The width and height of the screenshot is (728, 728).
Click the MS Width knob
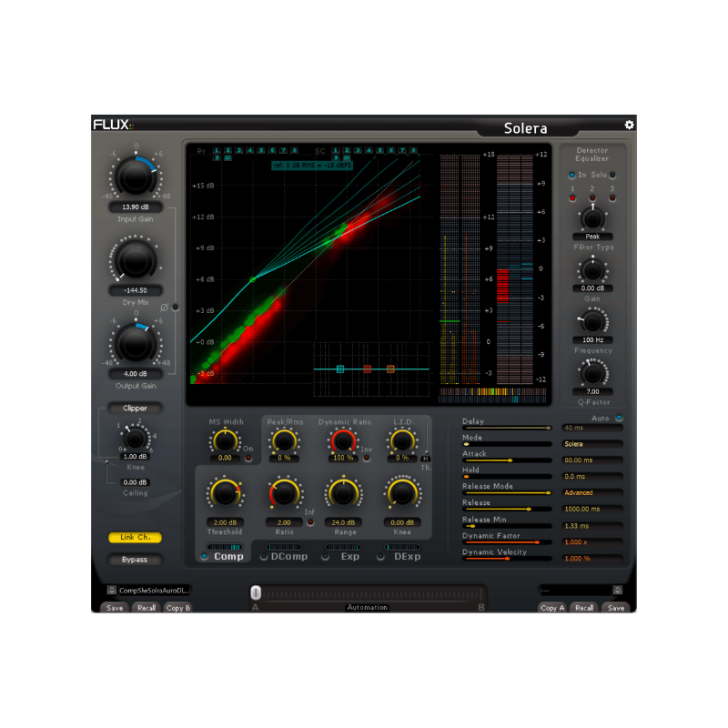click(x=224, y=440)
